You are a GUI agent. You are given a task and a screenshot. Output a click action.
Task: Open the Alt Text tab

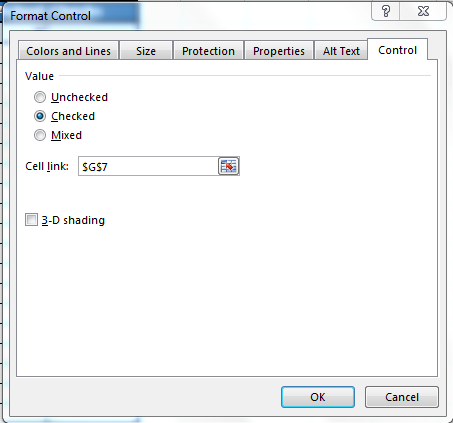tap(341, 51)
